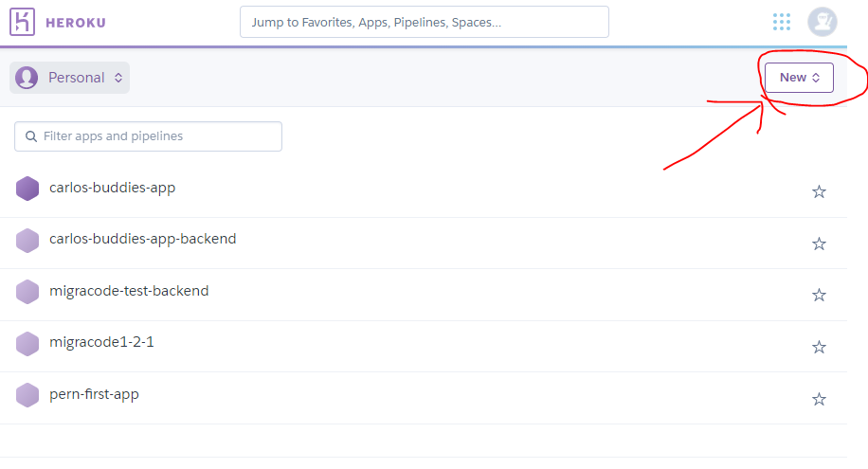Click the Heroku logo icon
The image size is (868, 469).
22,22
